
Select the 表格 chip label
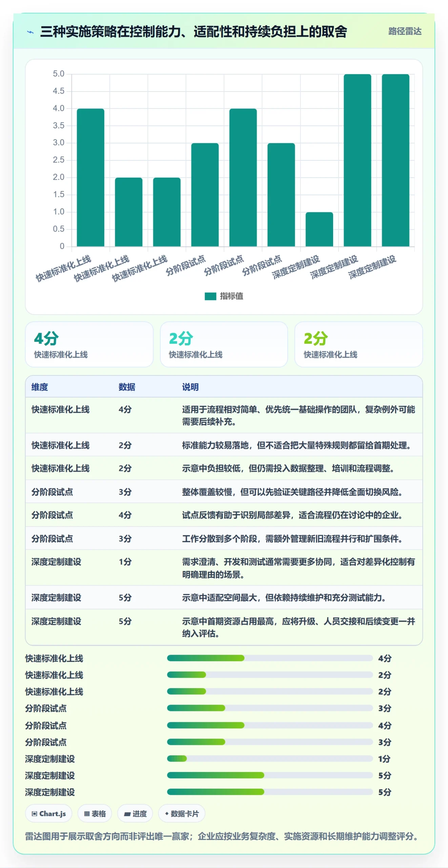point(99,813)
